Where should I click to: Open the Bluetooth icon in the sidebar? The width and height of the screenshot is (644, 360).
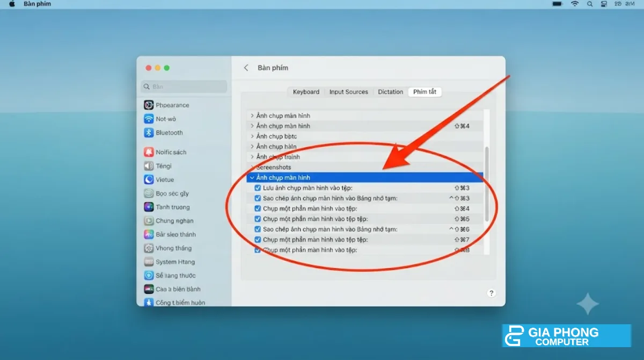tap(149, 133)
